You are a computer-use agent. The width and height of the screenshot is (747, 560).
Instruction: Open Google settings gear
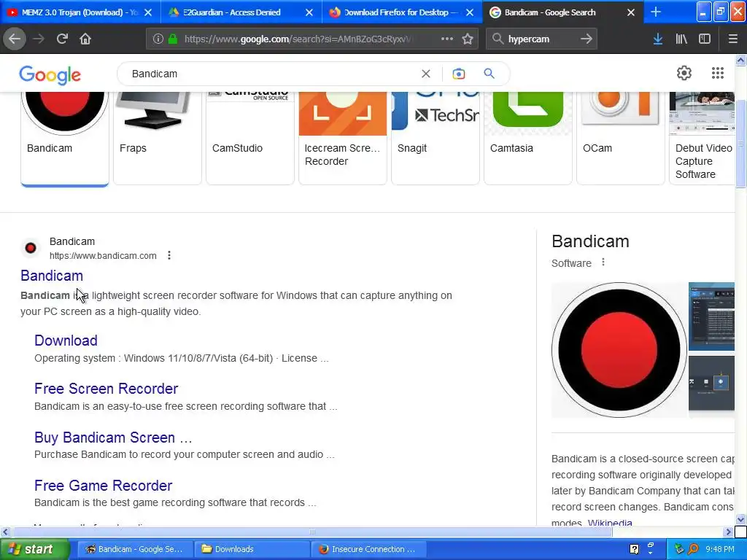[684, 73]
